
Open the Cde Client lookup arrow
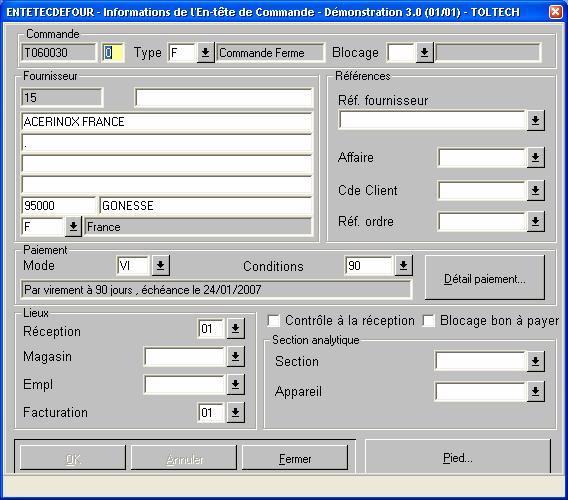tap(535, 190)
